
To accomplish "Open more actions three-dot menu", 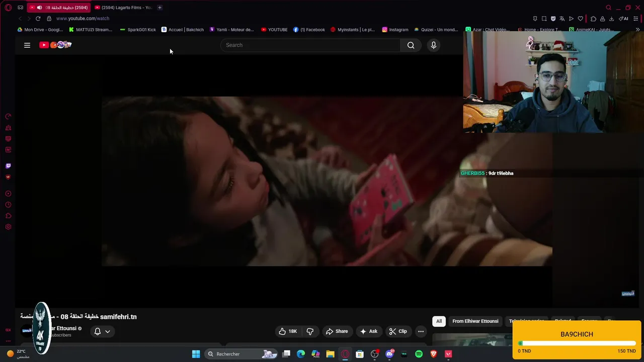I will coord(421,331).
